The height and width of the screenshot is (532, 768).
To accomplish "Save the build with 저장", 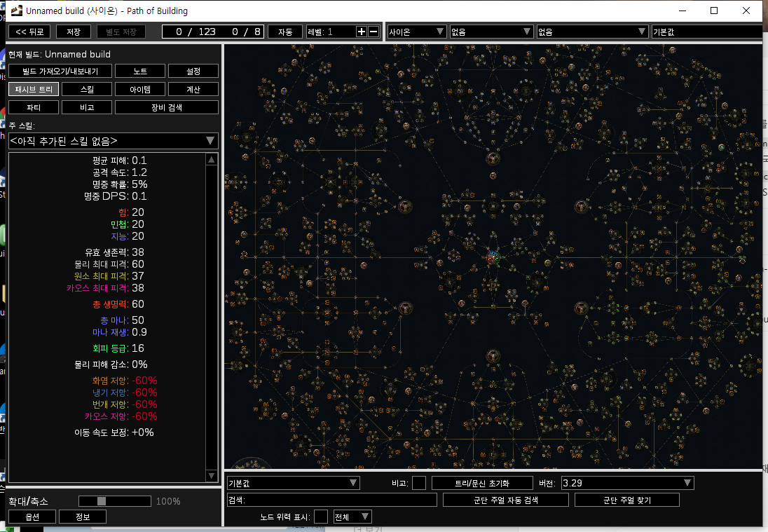I will tap(74, 32).
